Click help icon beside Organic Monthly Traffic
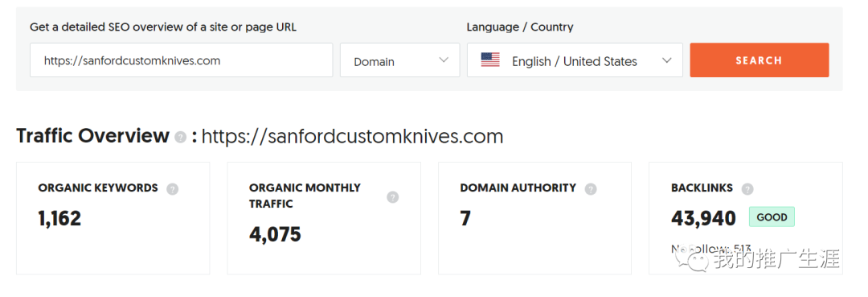 392,196
